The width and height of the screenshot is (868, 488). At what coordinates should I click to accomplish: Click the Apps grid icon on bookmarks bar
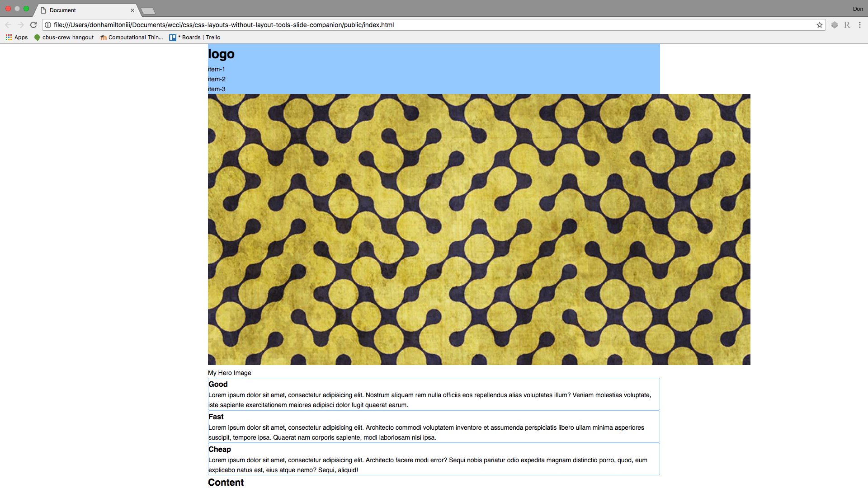8,37
